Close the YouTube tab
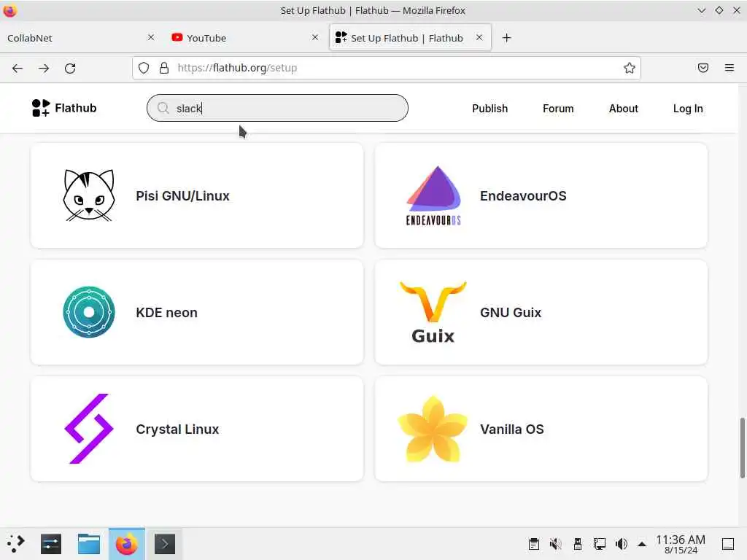The height and width of the screenshot is (560, 747). click(x=315, y=37)
